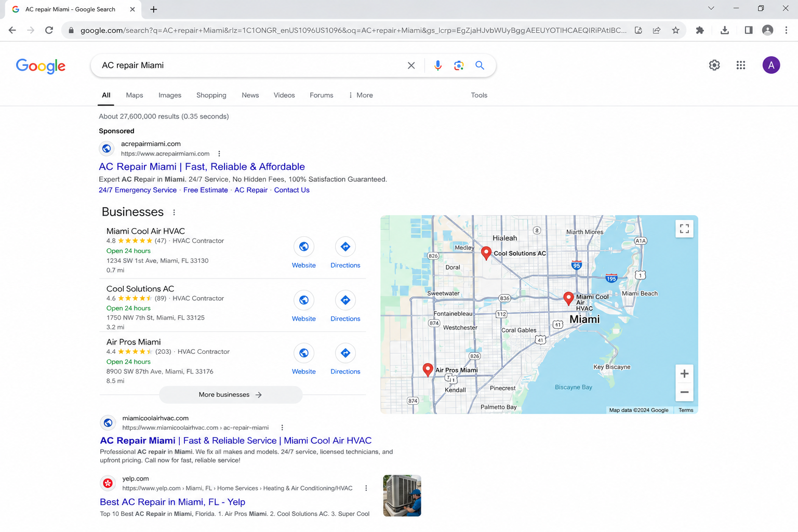The height and width of the screenshot is (532, 798).
Task: Switch to the News tab
Action: (250, 95)
